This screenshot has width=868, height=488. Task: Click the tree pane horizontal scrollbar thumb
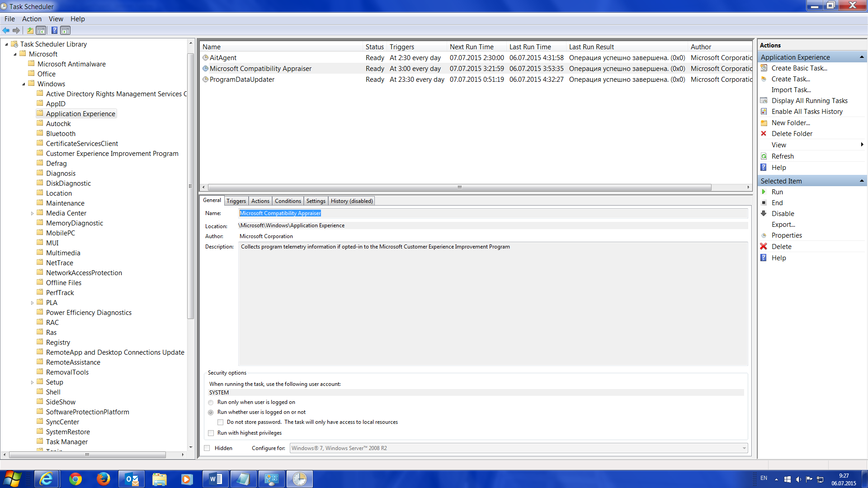point(87,455)
